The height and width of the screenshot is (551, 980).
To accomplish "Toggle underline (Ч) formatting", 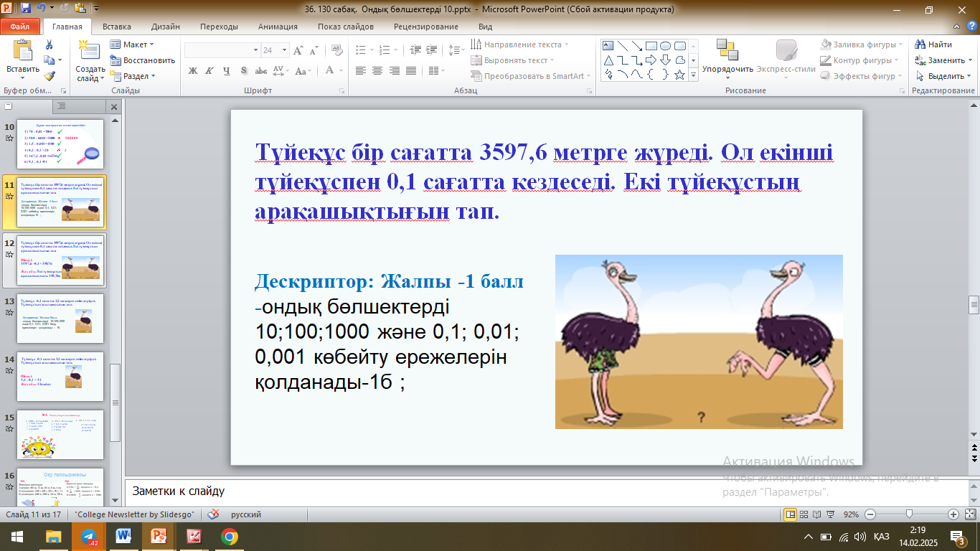I will [x=227, y=70].
